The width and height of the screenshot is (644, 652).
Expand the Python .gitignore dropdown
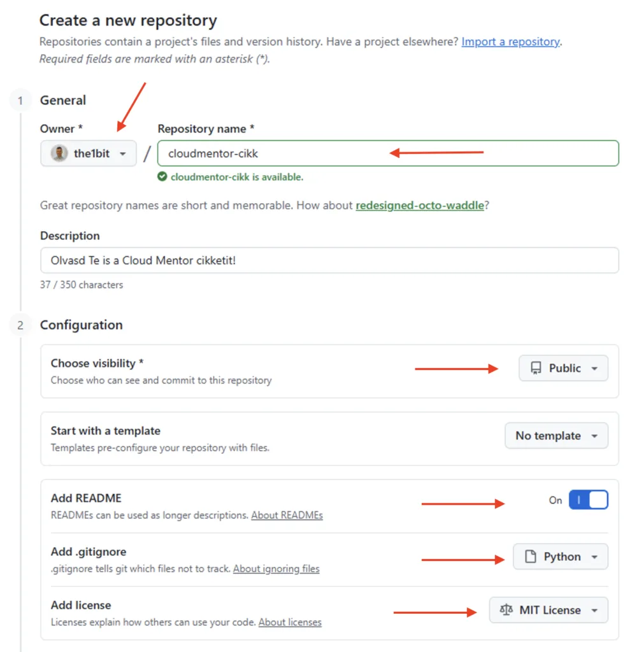coord(561,556)
